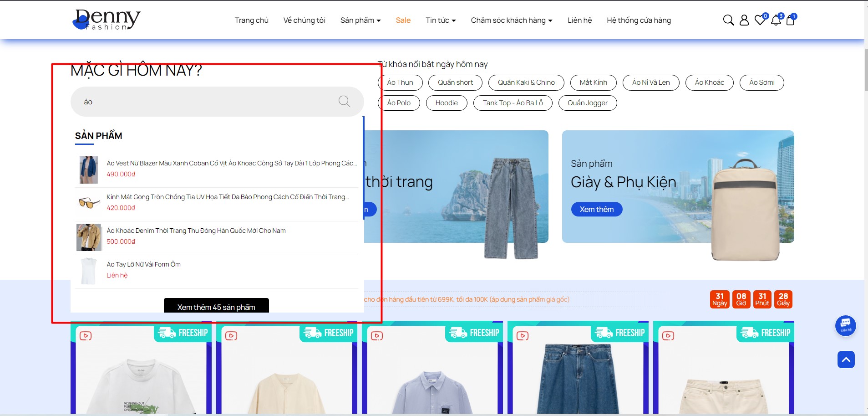The width and height of the screenshot is (868, 416).
Task: Open the Sale page
Action: [x=403, y=20]
